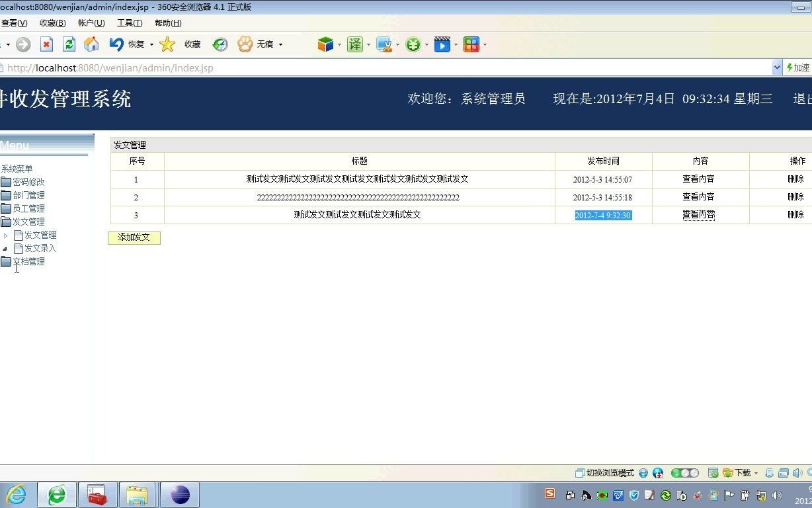This screenshot has height=508, width=812.
Task: Open the address bar history dropdown
Action: (x=778, y=67)
